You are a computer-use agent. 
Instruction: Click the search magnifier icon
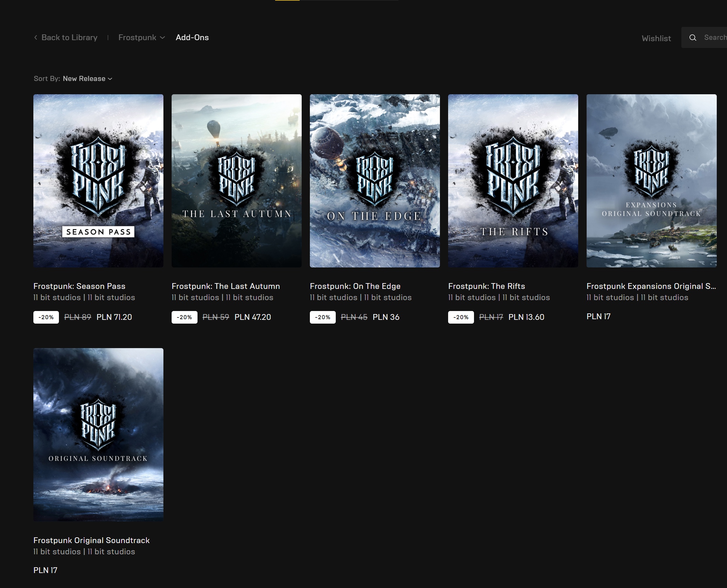click(x=693, y=38)
